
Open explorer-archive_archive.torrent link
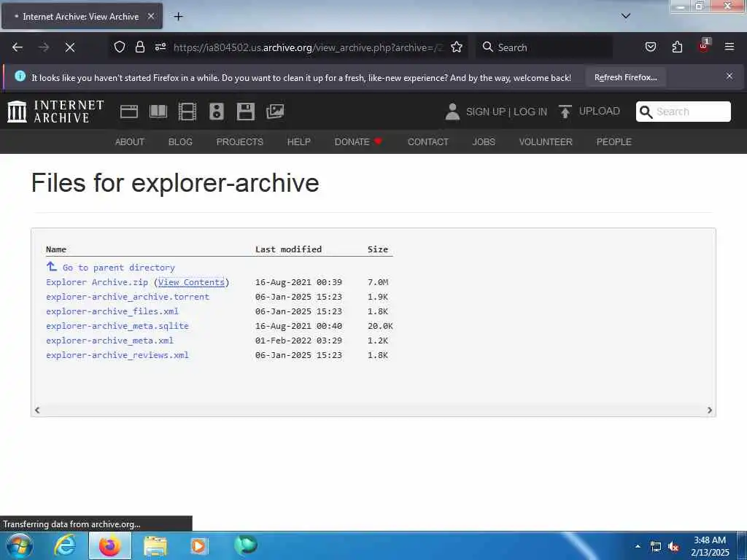128,297
